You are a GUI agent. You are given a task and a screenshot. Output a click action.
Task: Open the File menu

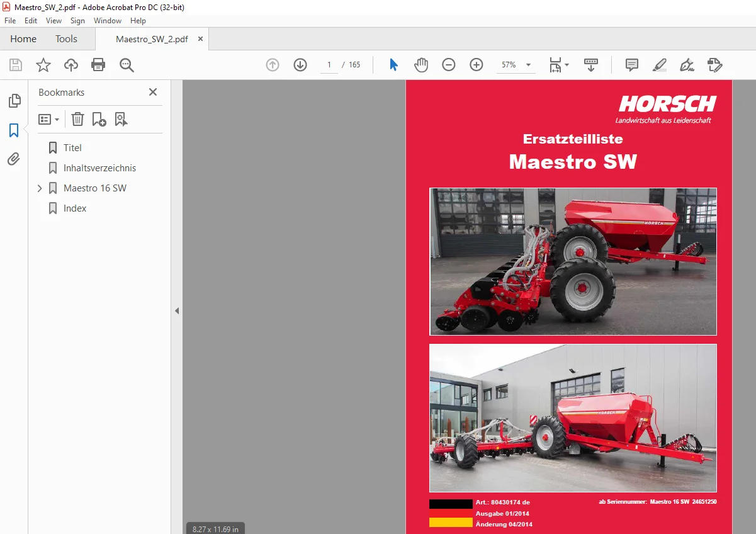point(10,21)
